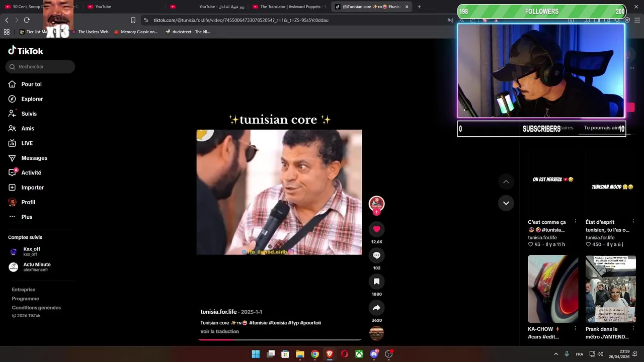Click the TikTok logo
This screenshot has height=362, width=644.
(26, 50)
